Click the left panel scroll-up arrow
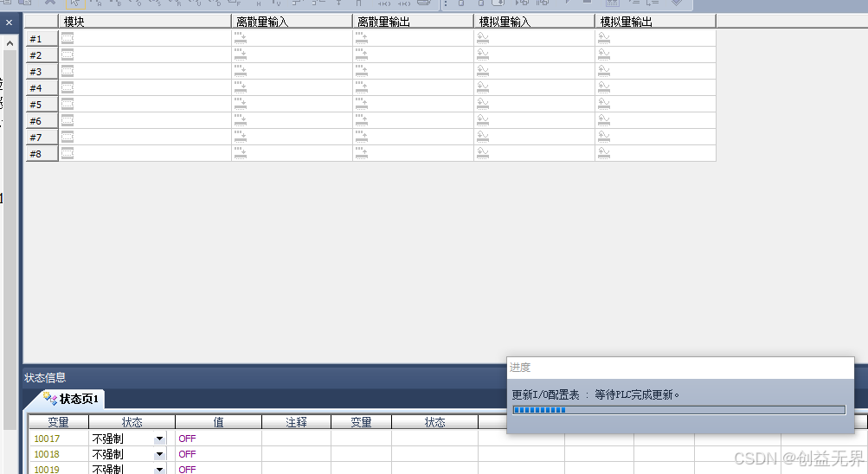 [10, 42]
